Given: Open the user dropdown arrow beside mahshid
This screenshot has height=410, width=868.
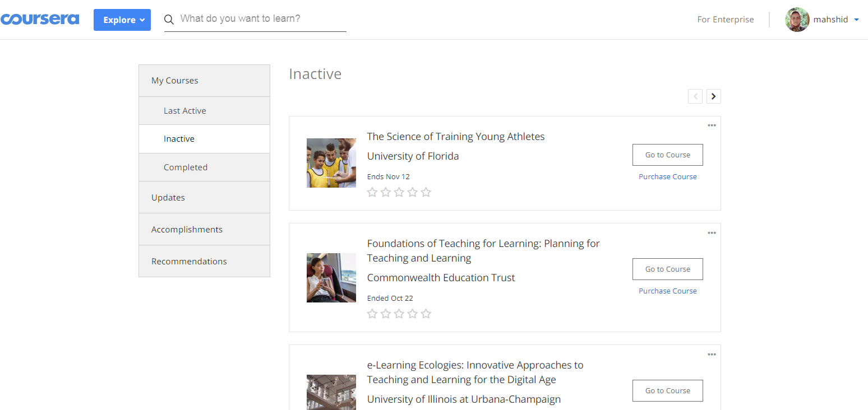Looking at the screenshot, I should pos(856,20).
